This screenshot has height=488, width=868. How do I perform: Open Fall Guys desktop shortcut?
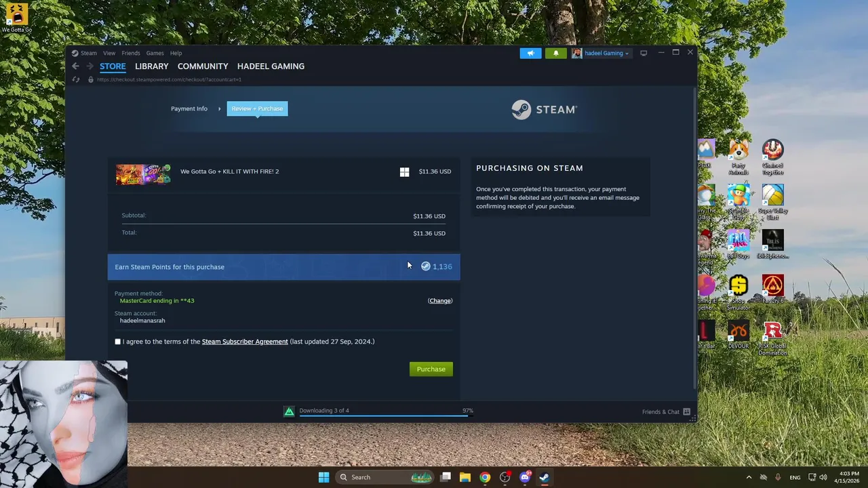pyautogui.click(x=738, y=244)
